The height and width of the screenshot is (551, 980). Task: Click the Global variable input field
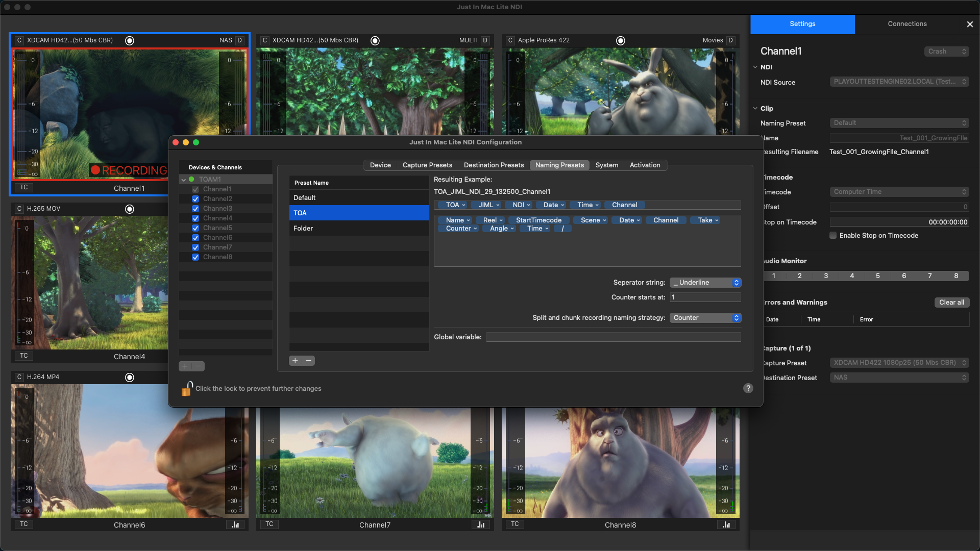[x=613, y=337]
